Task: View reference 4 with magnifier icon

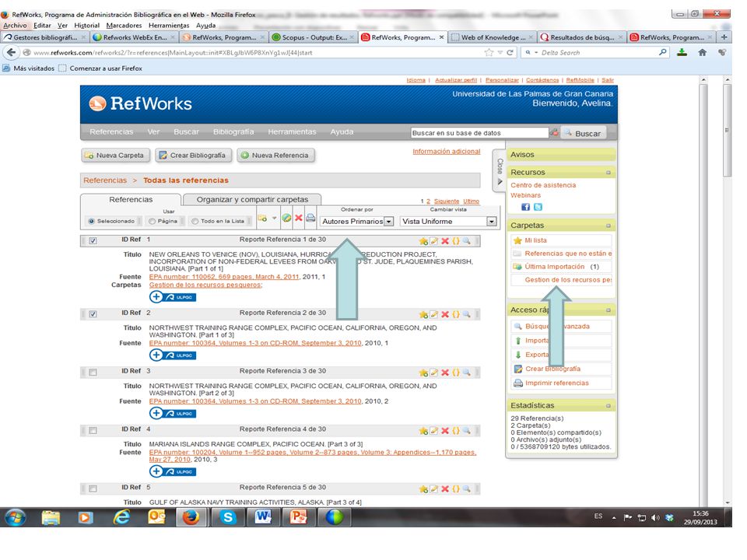Action: click(x=466, y=430)
